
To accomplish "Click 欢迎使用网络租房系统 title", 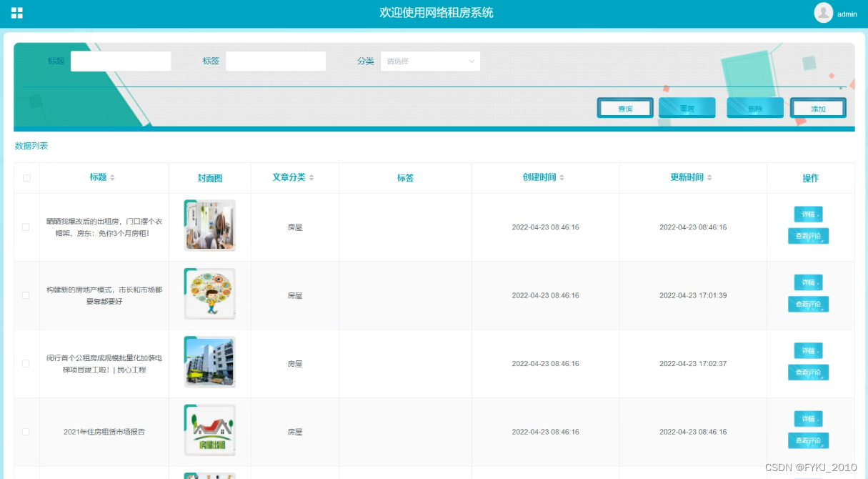I will [x=437, y=13].
